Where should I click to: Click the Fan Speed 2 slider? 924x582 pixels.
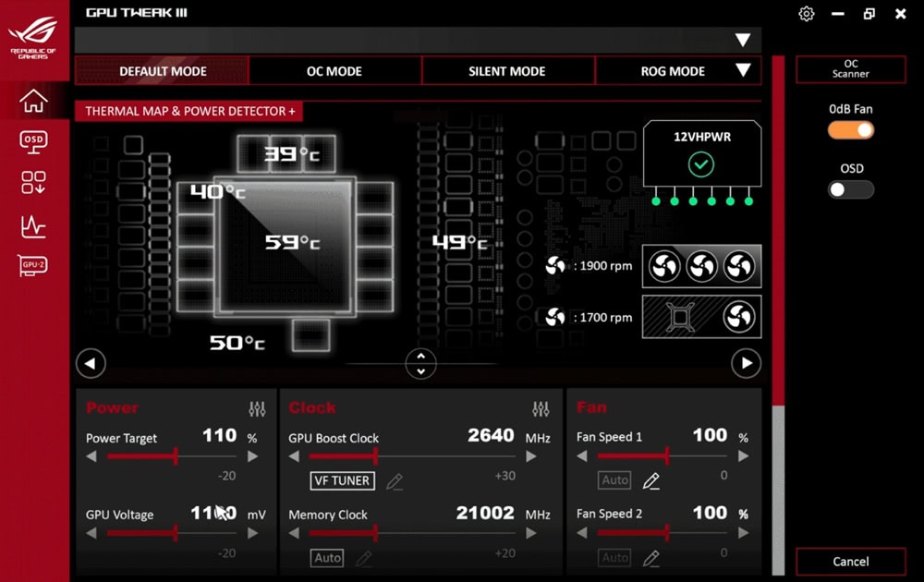(x=663, y=532)
